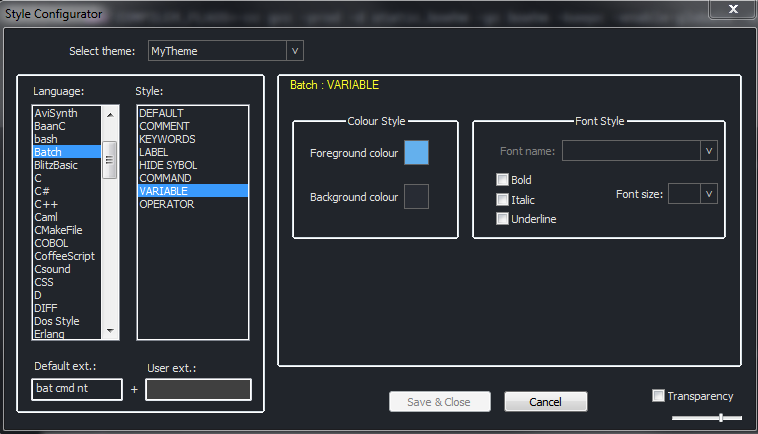Click the Background colour swatch

click(x=416, y=196)
